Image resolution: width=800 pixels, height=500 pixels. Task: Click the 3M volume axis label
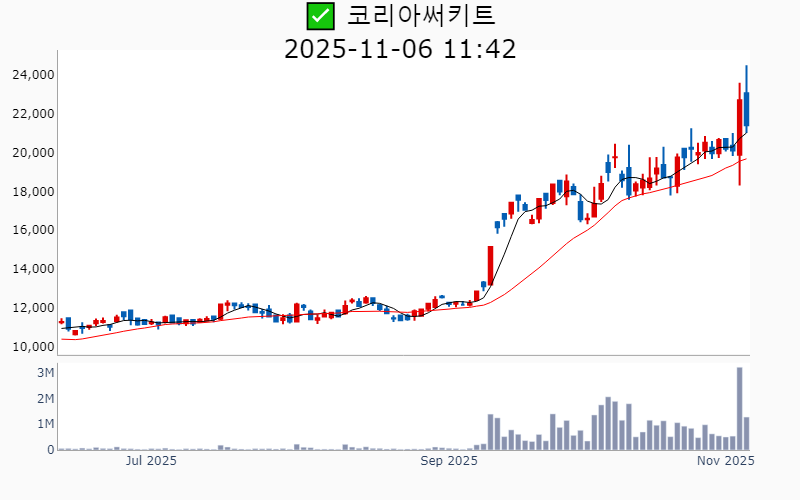[x=45, y=373]
